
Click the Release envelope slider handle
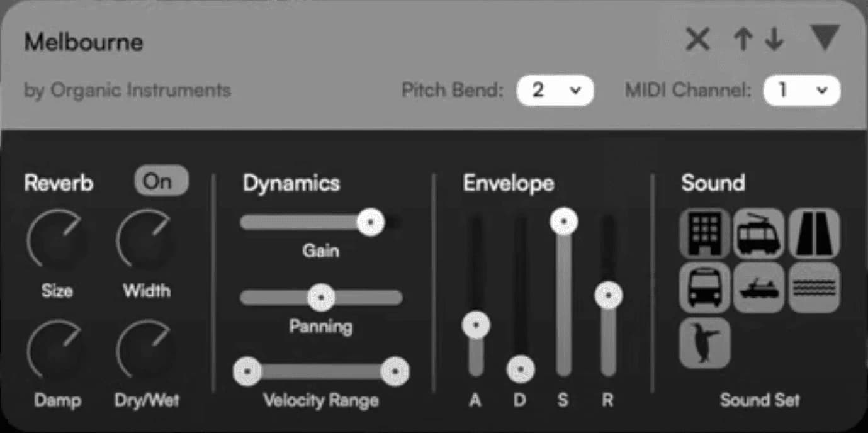[608, 295]
